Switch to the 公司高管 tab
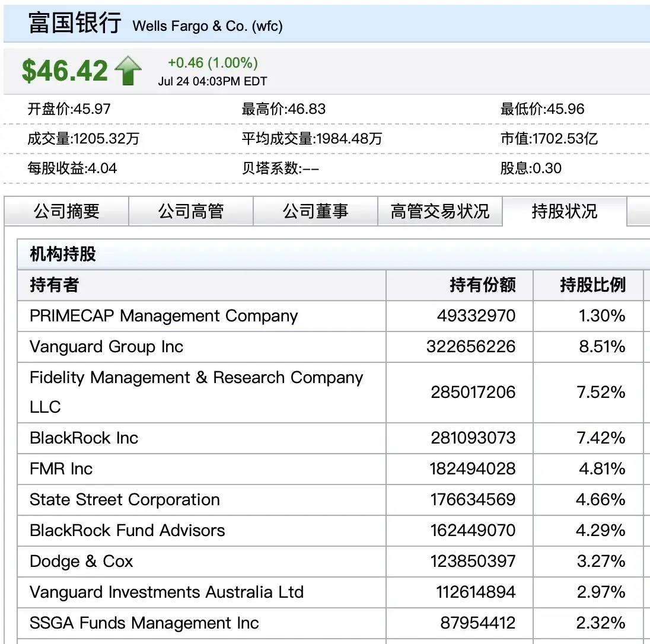650x644 pixels. (x=191, y=212)
